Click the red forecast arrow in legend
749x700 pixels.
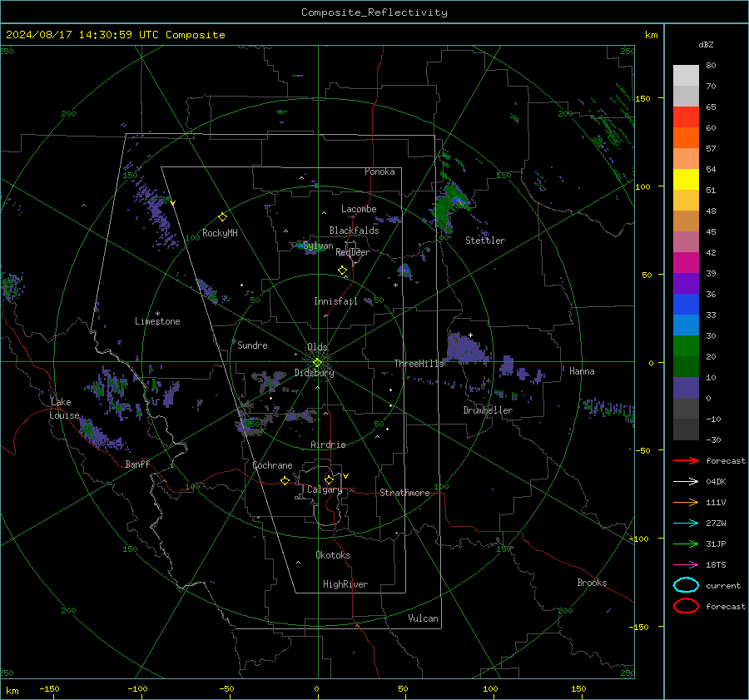(686, 460)
